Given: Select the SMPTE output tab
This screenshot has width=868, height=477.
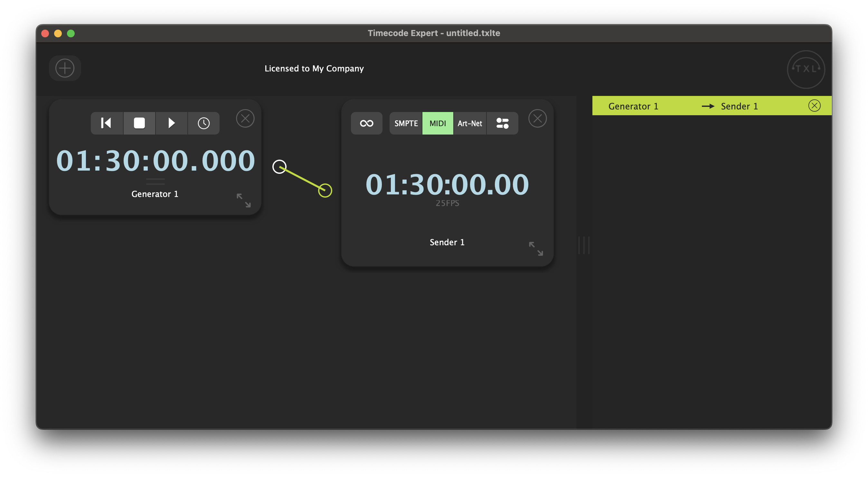Looking at the screenshot, I should (406, 123).
